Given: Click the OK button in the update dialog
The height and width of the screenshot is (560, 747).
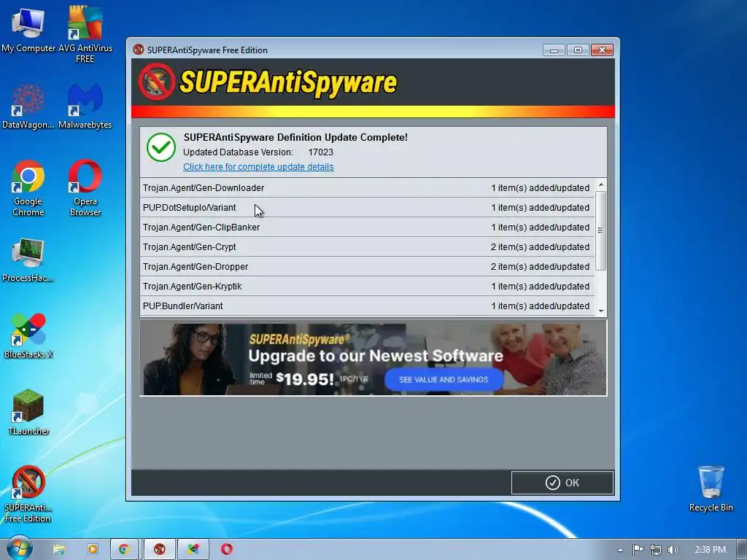Looking at the screenshot, I should 562,483.
